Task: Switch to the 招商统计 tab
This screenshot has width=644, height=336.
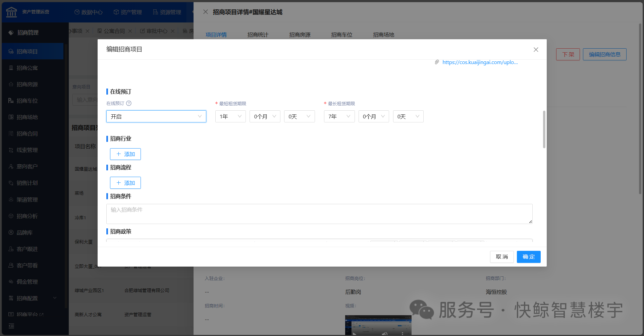Action: click(x=258, y=35)
